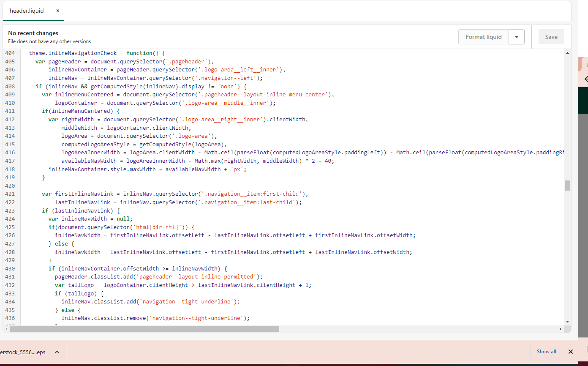Click the horizontal scrollbar thumb below the code

[x=144, y=329]
